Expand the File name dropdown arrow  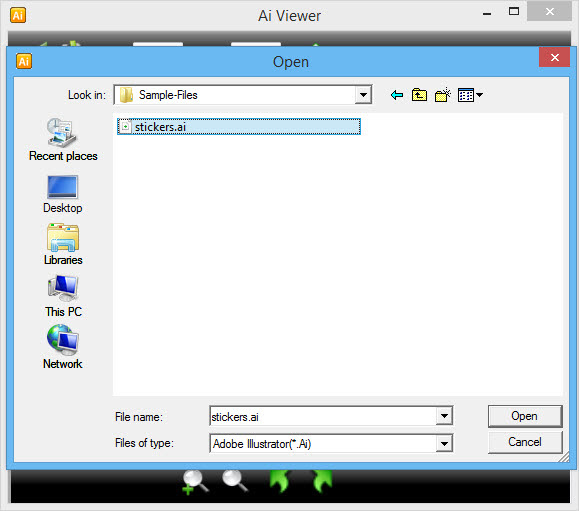point(444,416)
